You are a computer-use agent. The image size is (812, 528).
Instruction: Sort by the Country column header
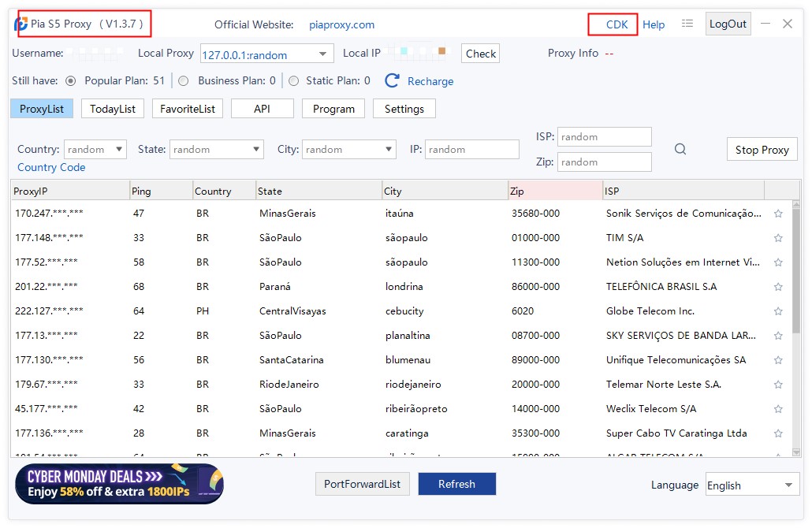click(224, 191)
